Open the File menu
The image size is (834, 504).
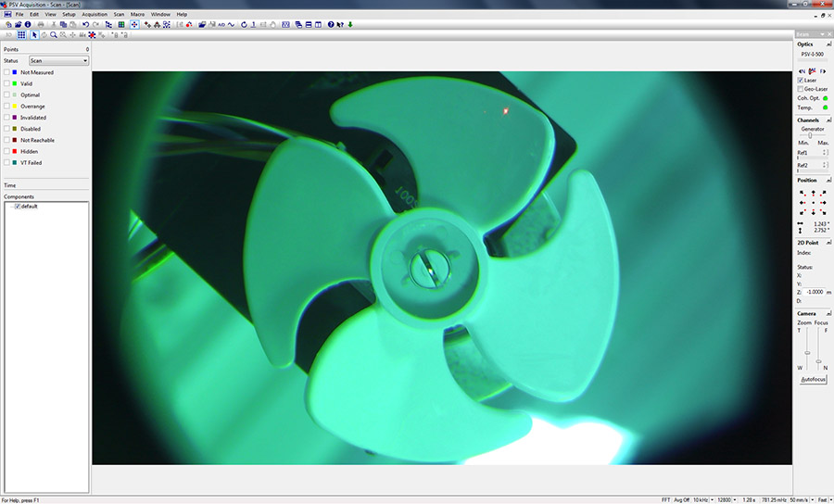(x=19, y=14)
